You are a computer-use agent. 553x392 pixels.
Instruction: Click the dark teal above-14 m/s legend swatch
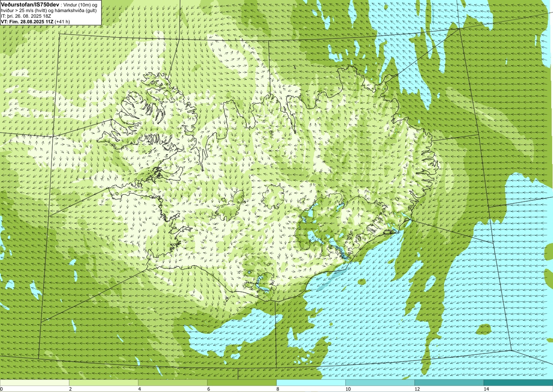518,383
